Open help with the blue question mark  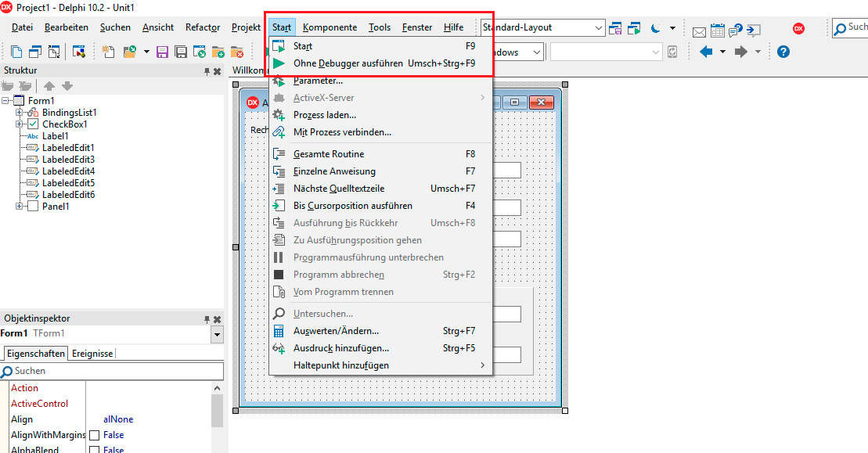783,52
